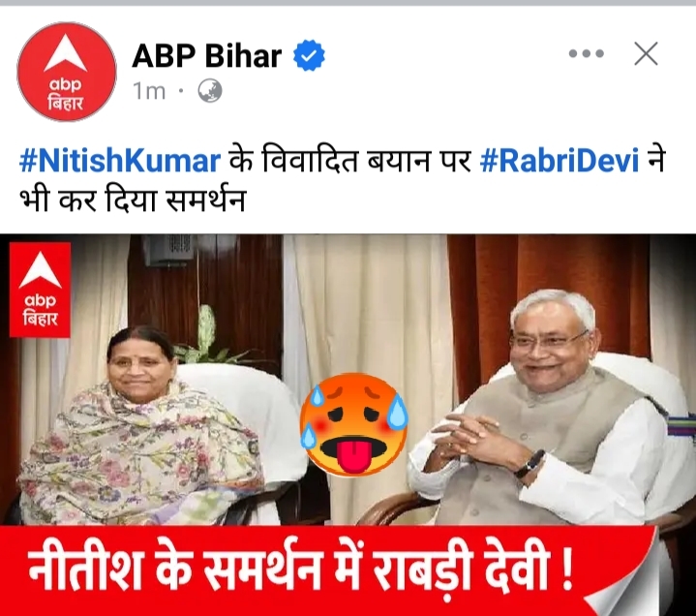Click the 1m post timestamp
Image resolution: width=696 pixels, height=616 pixels.
149,92
